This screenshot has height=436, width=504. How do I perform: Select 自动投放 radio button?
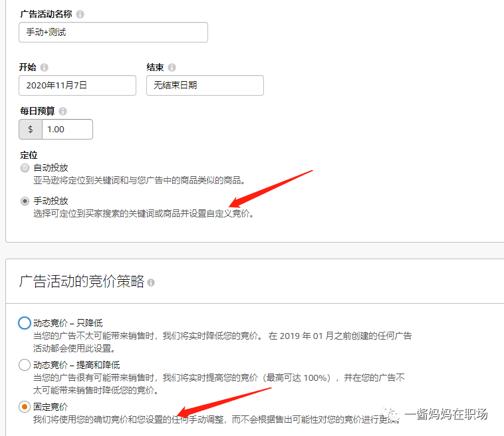click(x=25, y=167)
